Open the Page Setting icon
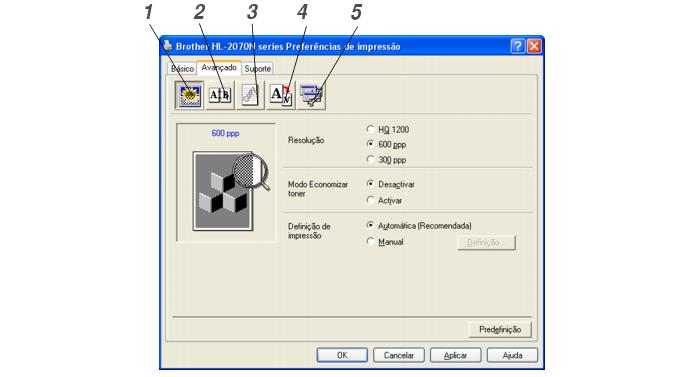The height and width of the screenshot is (377, 700). 281,95
